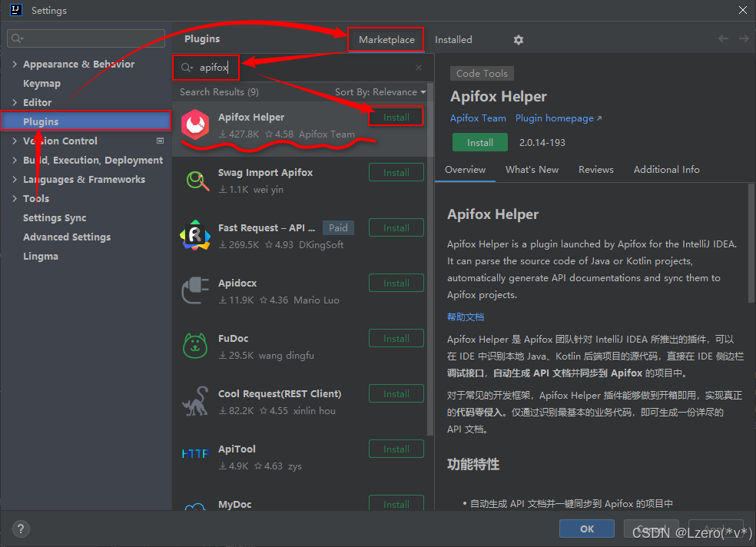Click the settings search field
The height and width of the screenshot is (547, 756).
(85, 37)
